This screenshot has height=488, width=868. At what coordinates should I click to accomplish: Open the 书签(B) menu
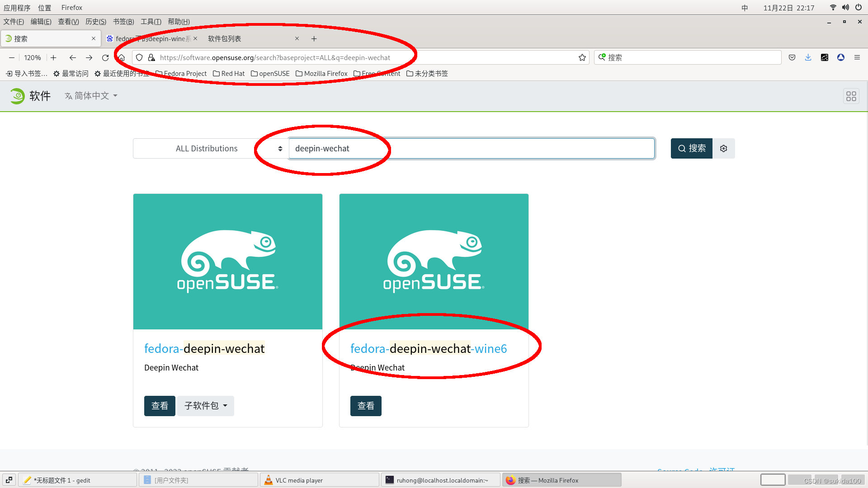[x=123, y=22]
